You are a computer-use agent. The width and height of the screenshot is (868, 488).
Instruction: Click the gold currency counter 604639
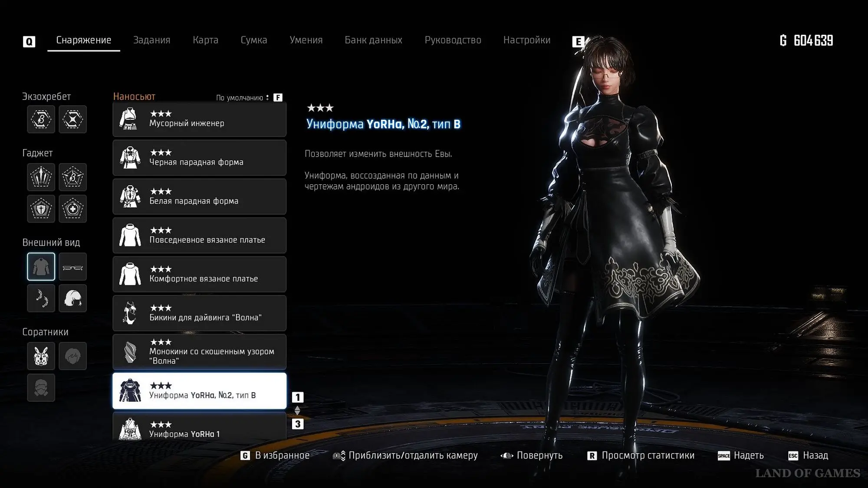(x=806, y=41)
